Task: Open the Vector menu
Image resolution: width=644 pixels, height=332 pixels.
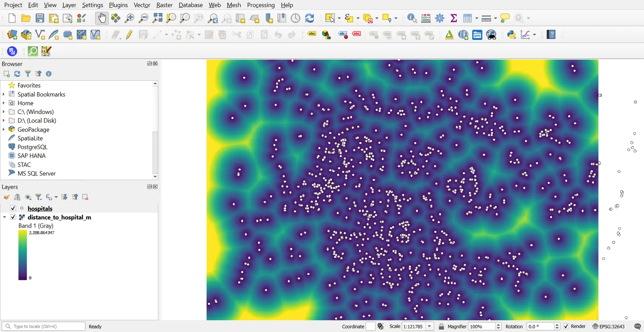Action: [x=142, y=5]
